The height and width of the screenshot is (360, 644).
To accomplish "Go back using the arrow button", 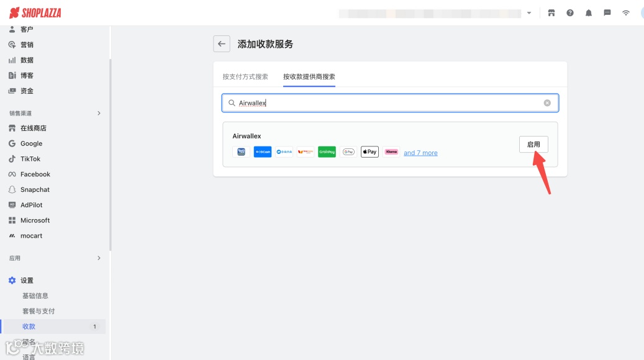I will click(222, 44).
